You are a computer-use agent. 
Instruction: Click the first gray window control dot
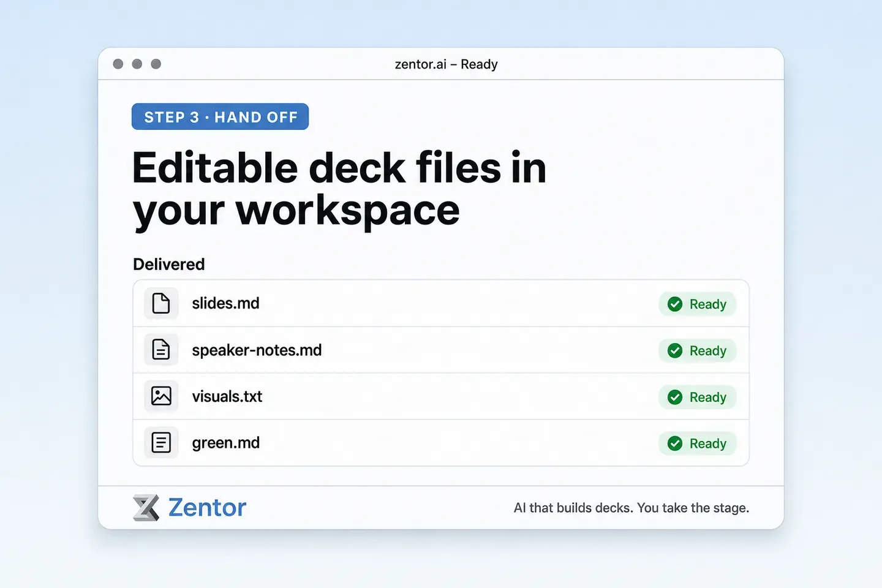click(118, 64)
